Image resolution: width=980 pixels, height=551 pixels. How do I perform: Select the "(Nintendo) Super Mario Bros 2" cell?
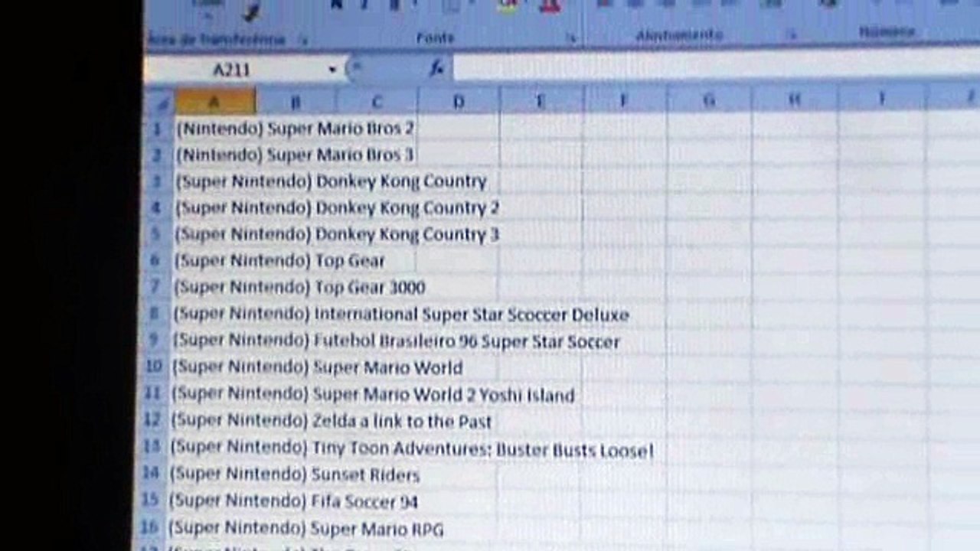[296, 128]
